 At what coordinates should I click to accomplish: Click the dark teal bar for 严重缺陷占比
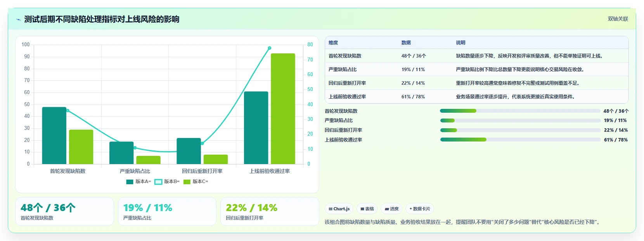coord(121,153)
